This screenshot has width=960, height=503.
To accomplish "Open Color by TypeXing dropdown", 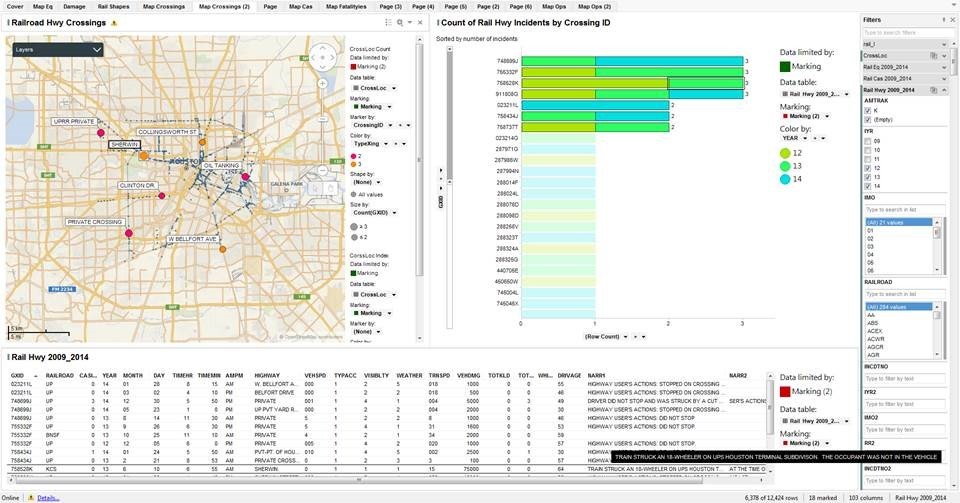I will (385, 144).
